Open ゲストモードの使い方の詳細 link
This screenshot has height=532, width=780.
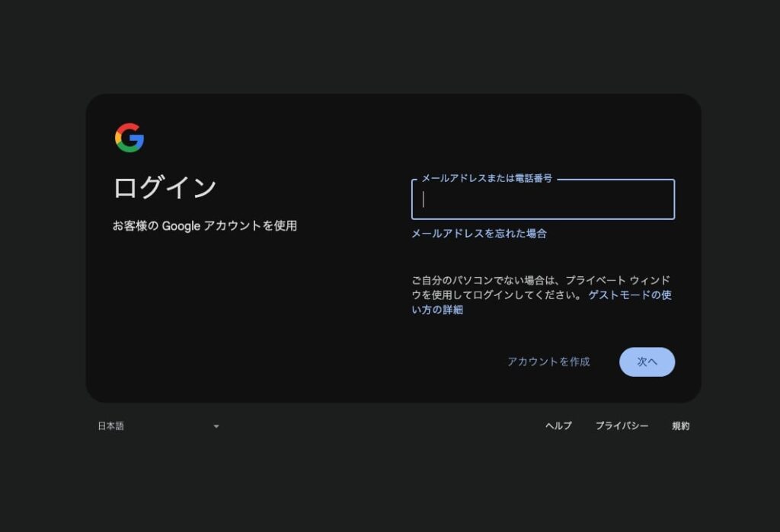pos(630,295)
